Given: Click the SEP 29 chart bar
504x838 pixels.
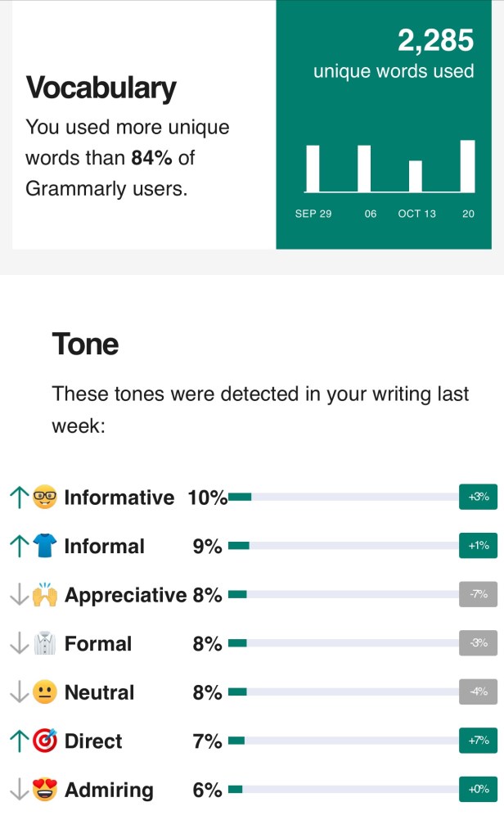Looking at the screenshot, I should [x=313, y=168].
